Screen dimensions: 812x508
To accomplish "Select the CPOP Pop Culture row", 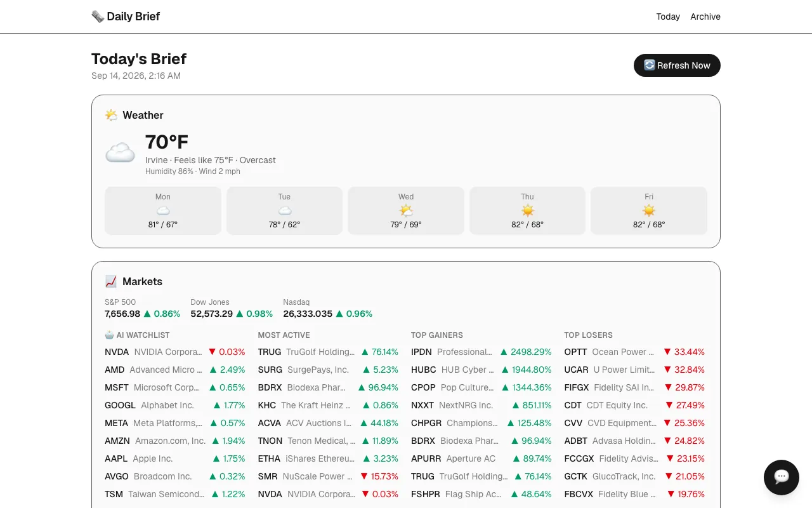I will (481, 387).
